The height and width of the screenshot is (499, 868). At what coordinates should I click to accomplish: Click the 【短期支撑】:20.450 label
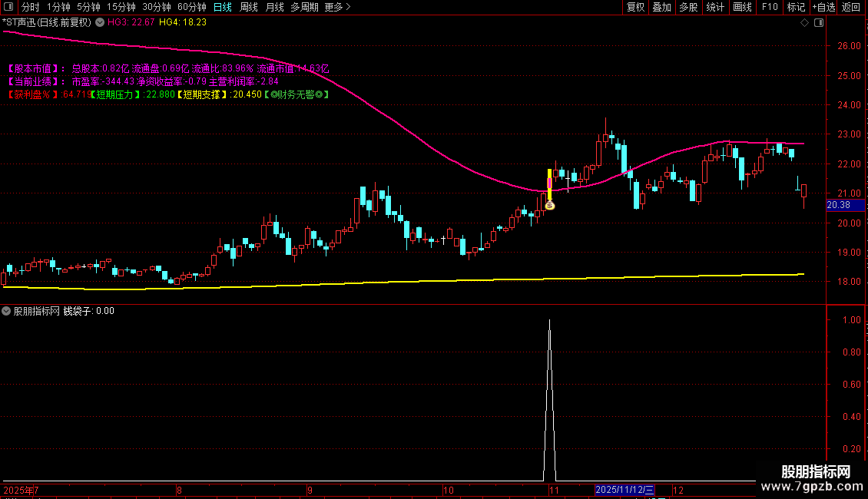[x=219, y=94]
